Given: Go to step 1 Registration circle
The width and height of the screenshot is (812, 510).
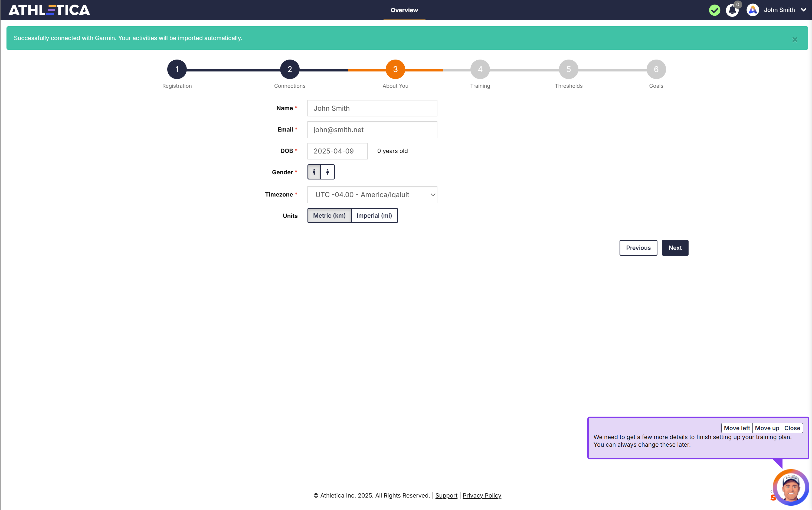Looking at the screenshot, I should click(x=177, y=70).
